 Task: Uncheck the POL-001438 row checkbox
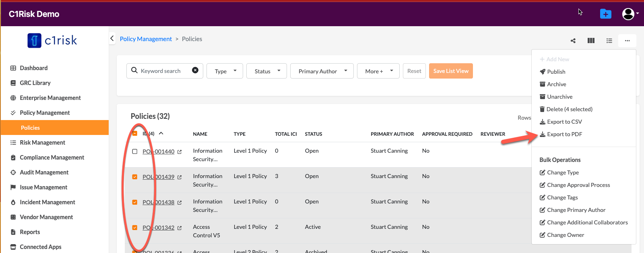click(x=135, y=202)
